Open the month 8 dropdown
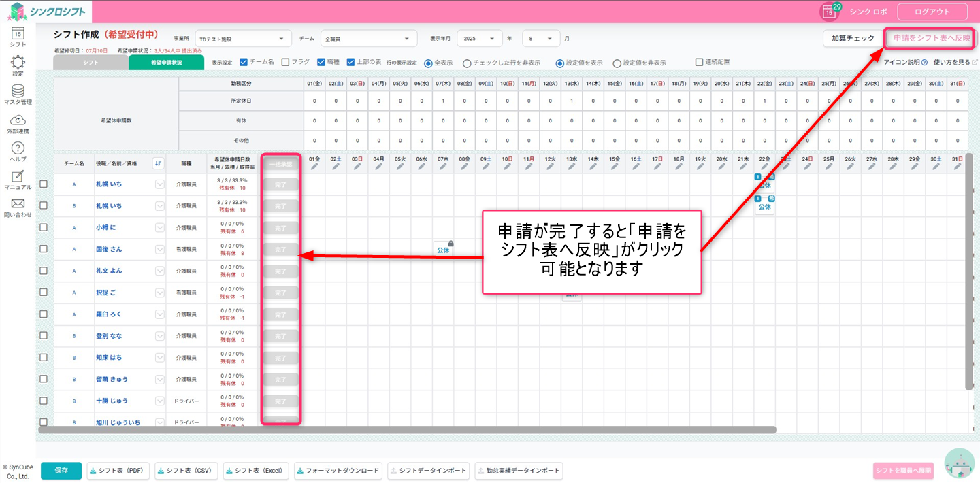Image resolution: width=980 pixels, height=483 pixels. [x=541, y=39]
